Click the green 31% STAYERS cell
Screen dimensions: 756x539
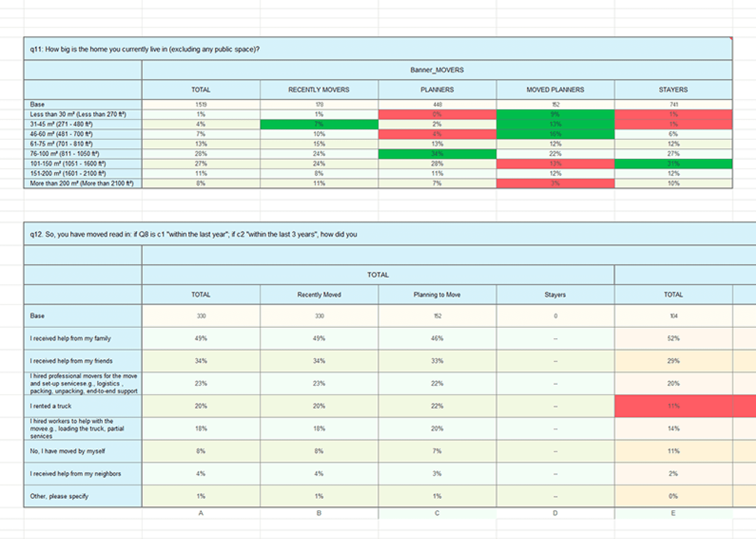(673, 164)
